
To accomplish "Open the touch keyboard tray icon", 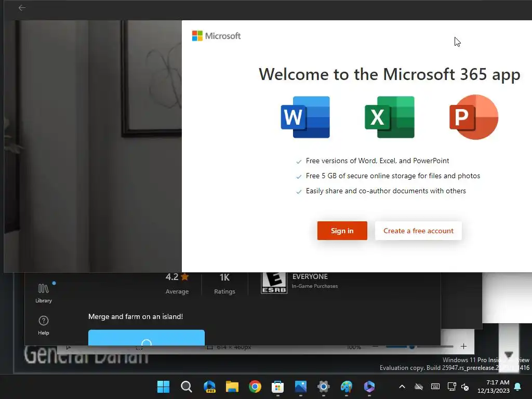I will point(435,387).
